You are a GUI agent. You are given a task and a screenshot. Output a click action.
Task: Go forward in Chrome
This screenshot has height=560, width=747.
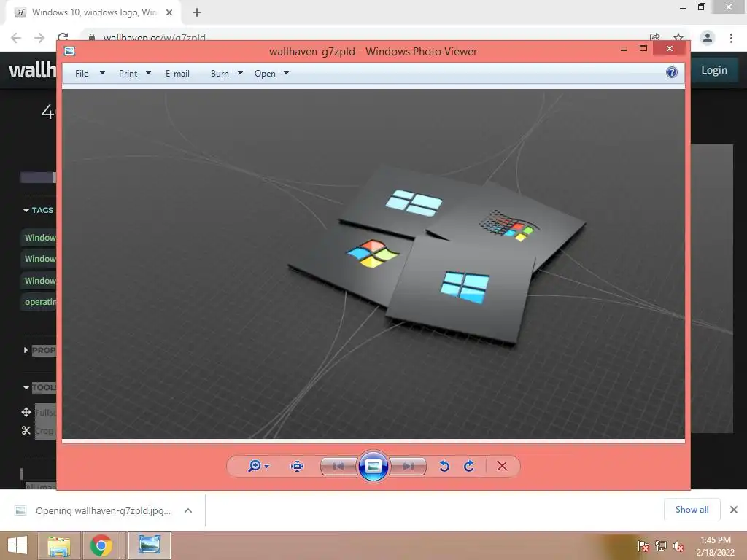click(x=39, y=38)
